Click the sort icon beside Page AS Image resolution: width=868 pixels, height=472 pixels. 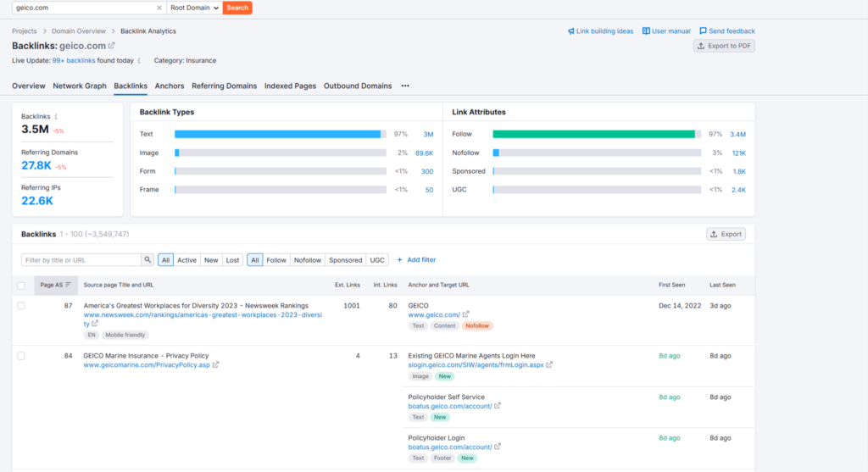68,285
